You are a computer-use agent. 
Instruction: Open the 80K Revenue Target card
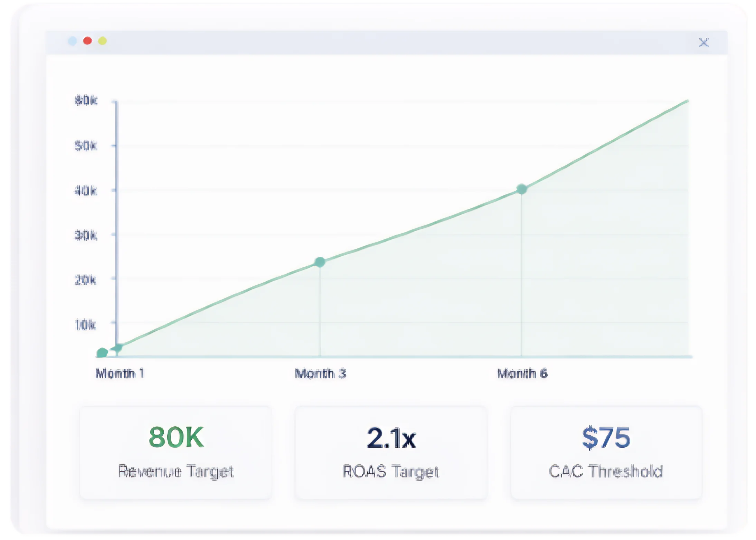pyautogui.click(x=176, y=453)
